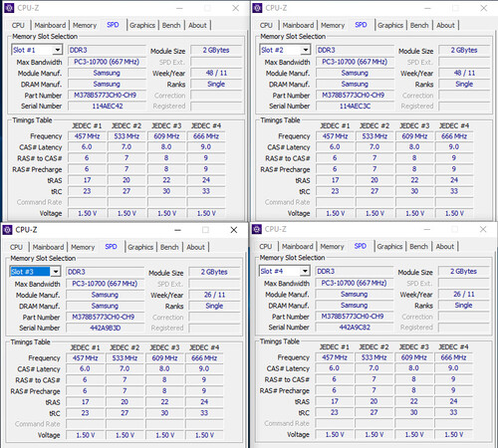The height and width of the screenshot is (448, 498).
Task: Open About tab in Slot #1 window
Action: [197, 25]
